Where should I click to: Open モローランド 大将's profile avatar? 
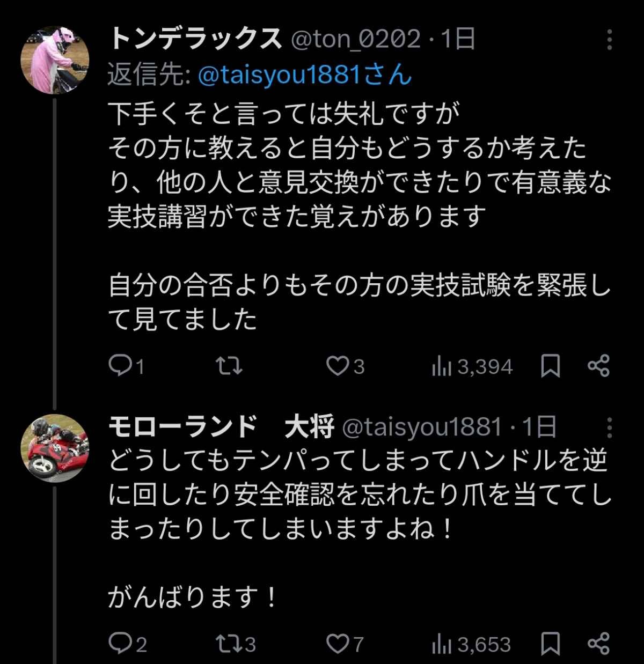tap(54, 448)
